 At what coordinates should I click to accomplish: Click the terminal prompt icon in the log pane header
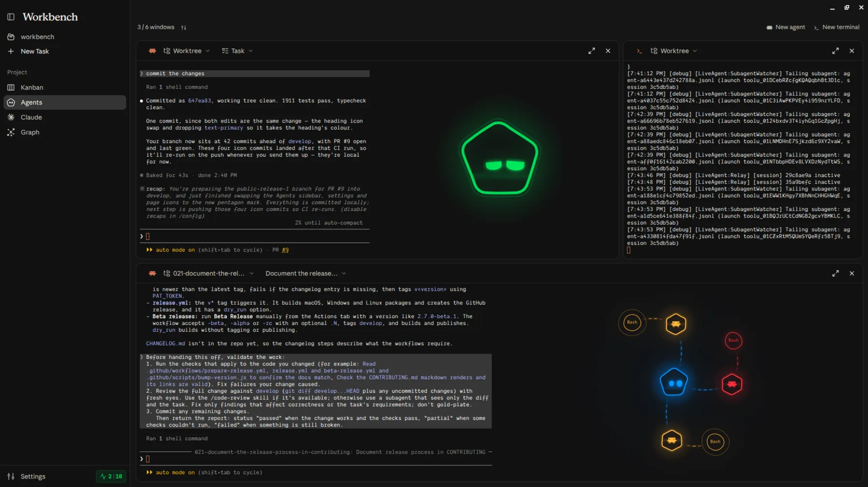[x=639, y=51]
